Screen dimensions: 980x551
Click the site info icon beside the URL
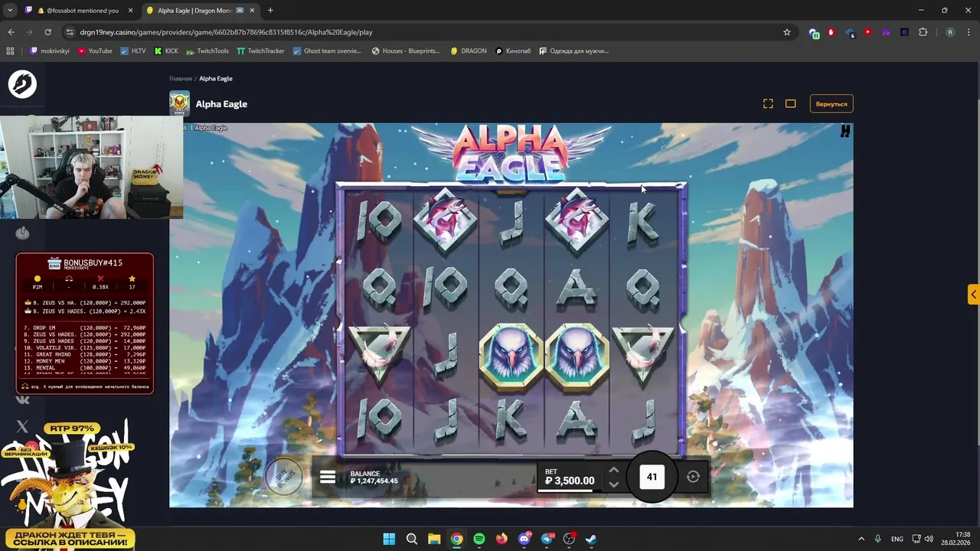click(x=70, y=32)
